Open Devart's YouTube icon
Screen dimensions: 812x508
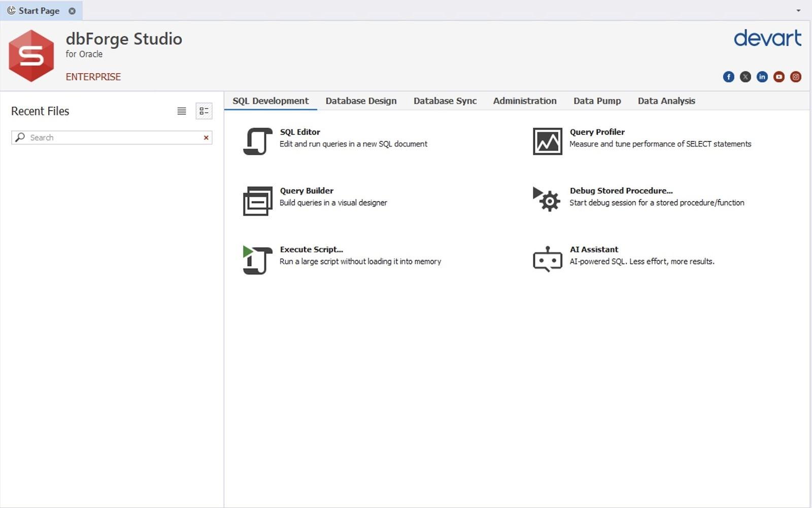(x=779, y=77)
